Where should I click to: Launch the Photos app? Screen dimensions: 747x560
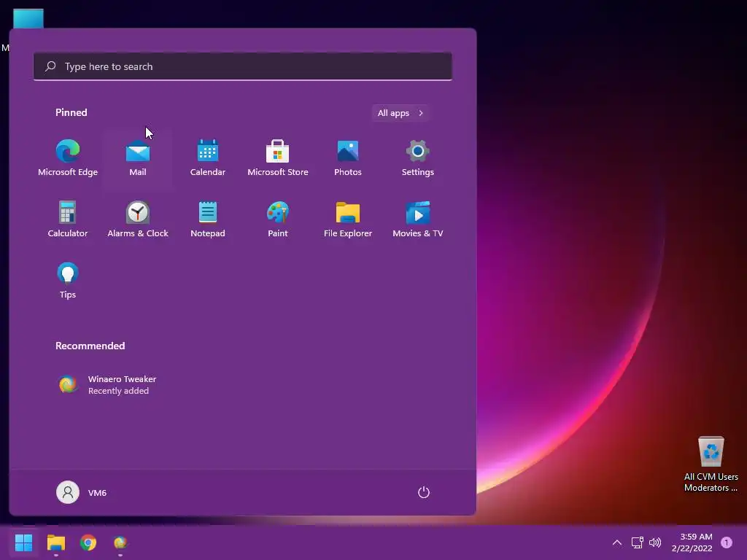tap(348, 158)
